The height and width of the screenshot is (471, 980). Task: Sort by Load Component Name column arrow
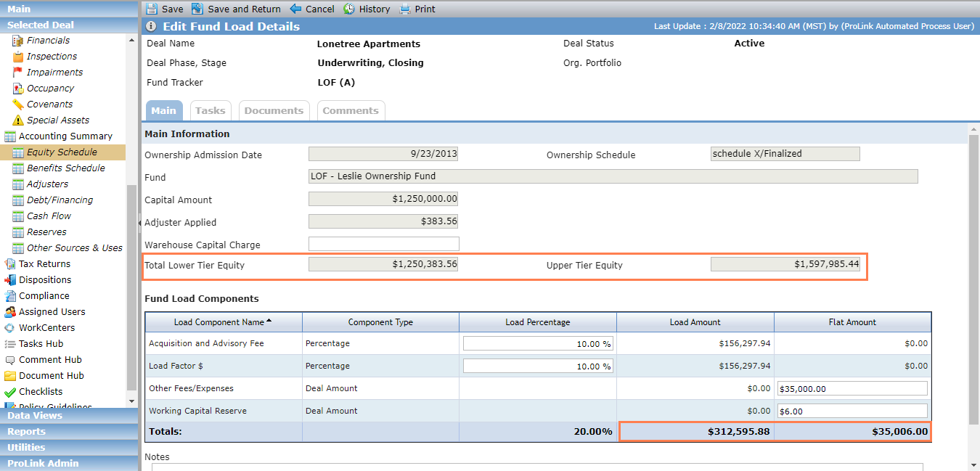pyautogui.click(x=269, y=321)
